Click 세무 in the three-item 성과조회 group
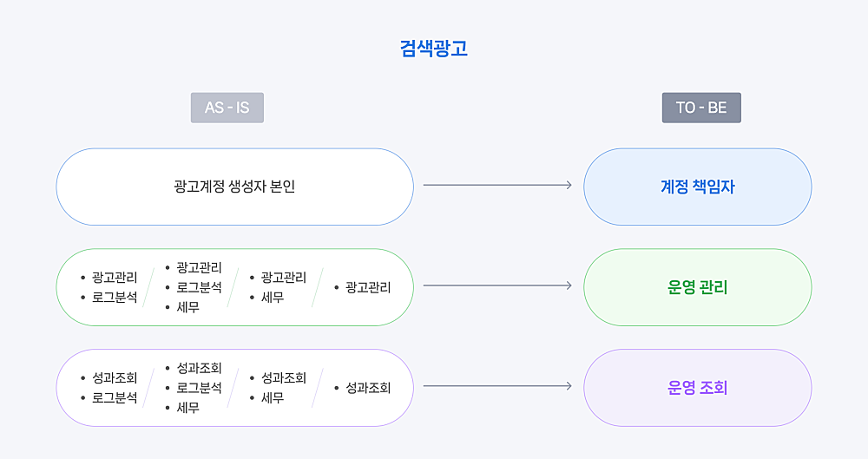 [x=187, y=408]
